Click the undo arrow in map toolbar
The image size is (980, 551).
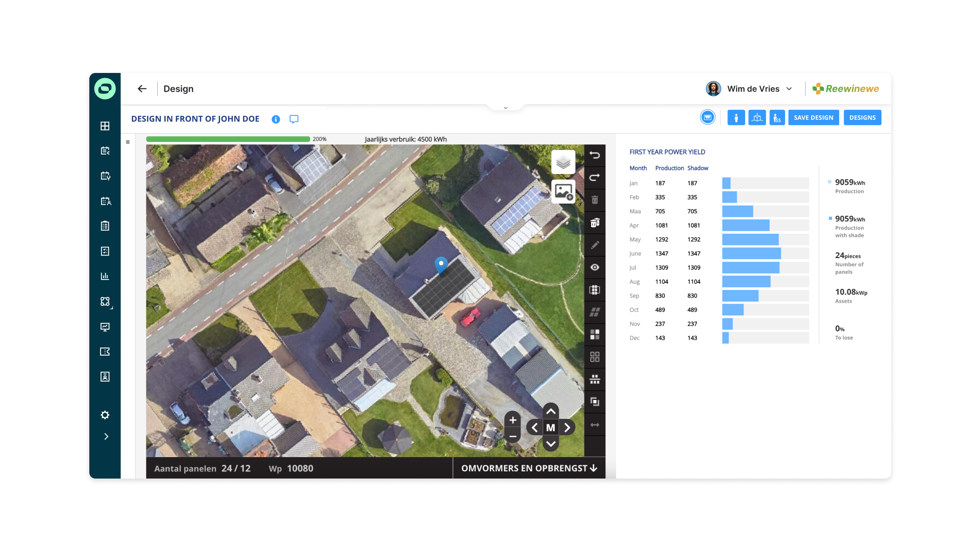pyautogui.click(x=595, y=155)
